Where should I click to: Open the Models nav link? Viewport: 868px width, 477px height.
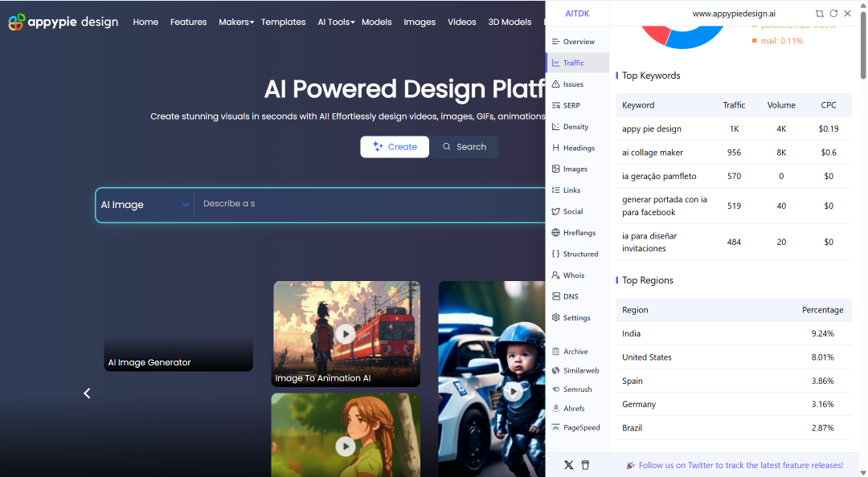coord(376,22)
